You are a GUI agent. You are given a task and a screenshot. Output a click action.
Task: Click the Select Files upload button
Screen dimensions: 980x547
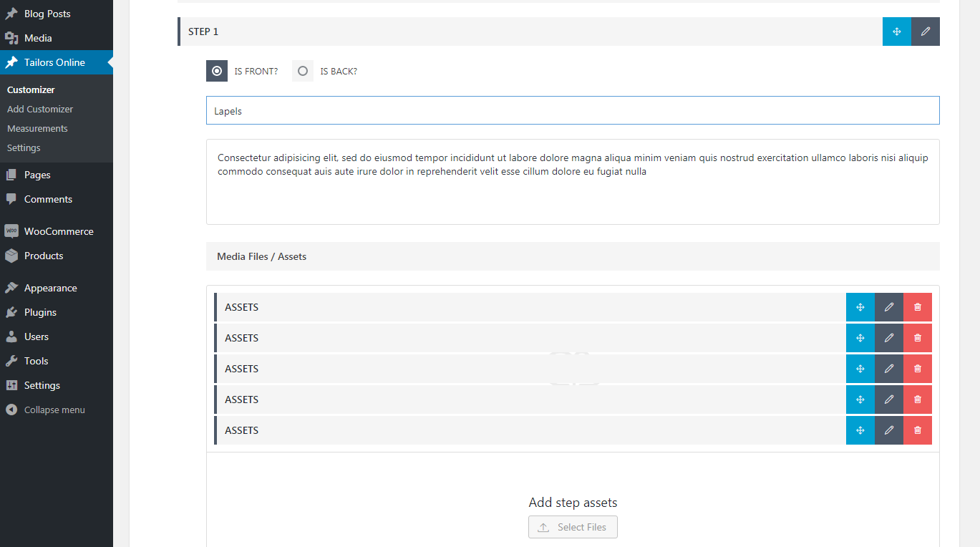click(x=573, y=527)
